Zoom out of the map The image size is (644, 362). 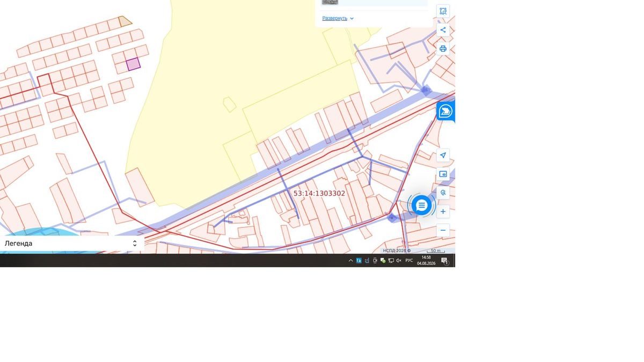point(443,230)
